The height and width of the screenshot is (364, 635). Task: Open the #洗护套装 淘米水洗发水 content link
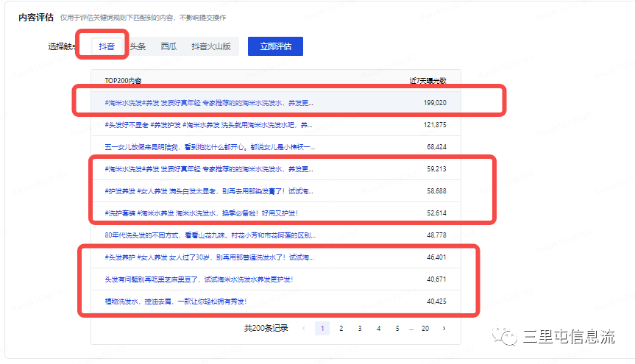(x=201, y=213)
